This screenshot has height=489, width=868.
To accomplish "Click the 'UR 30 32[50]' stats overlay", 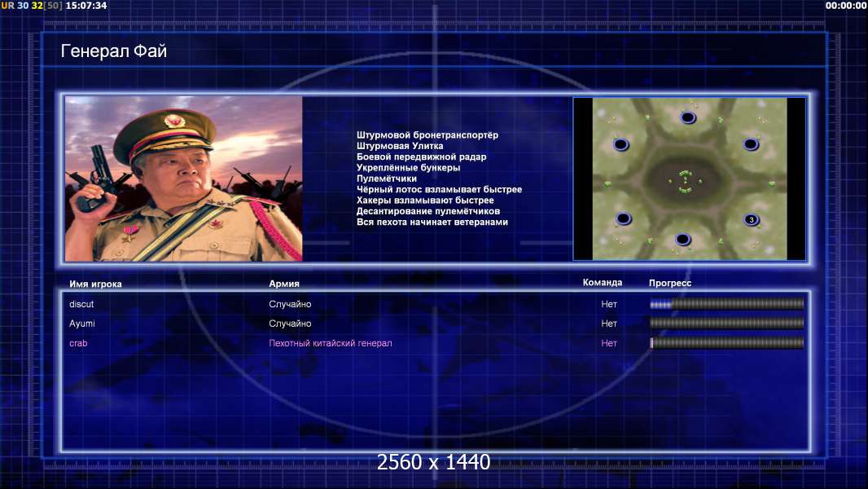I will pos(32,6).
